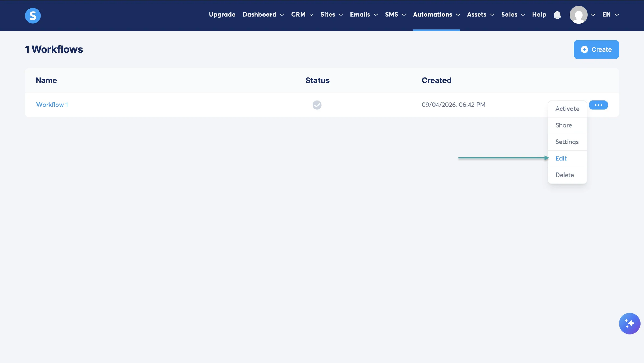Click the three-dots menu button for Workflow 1
Viewport: 644px width, 363px height.
598,105
